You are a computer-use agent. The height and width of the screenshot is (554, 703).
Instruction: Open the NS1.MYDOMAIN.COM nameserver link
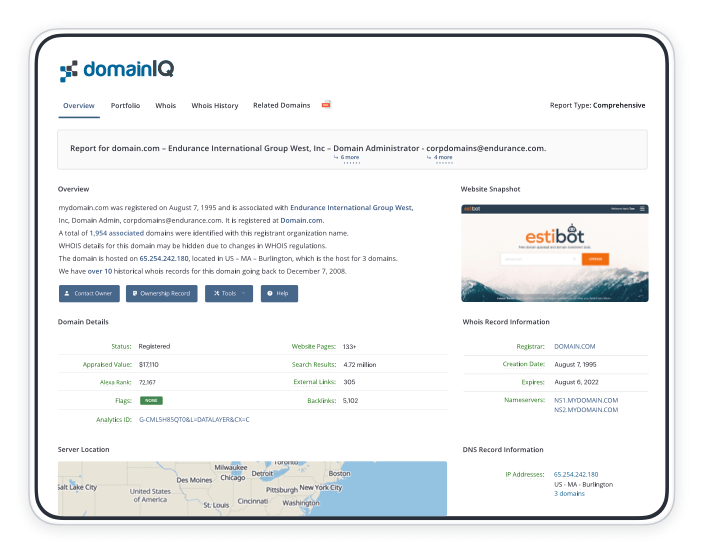[x=586, y=400]
